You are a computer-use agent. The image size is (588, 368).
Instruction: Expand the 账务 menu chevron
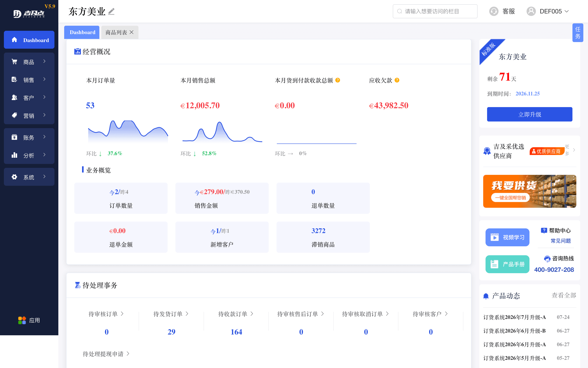coord(44,137)
